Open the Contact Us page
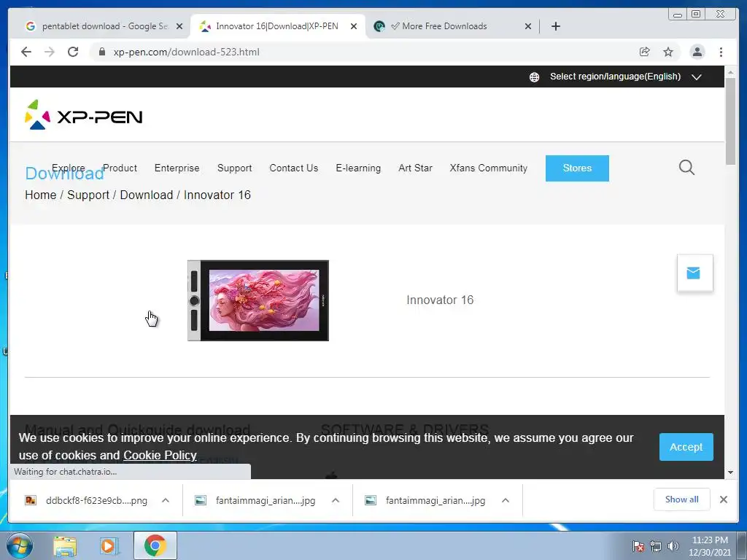This screenshot has width=747, height=560. 293,168
